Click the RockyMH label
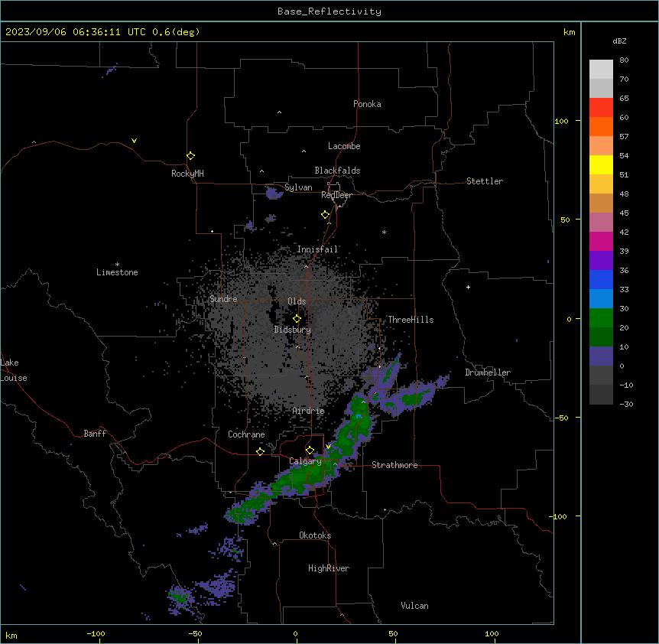The width and height of the screenshot is (659, 644). click(187, 174)
